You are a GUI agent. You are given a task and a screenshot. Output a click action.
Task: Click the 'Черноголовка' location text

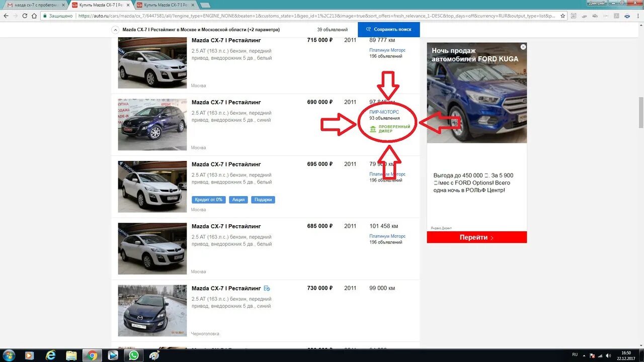tap(205, 334)
